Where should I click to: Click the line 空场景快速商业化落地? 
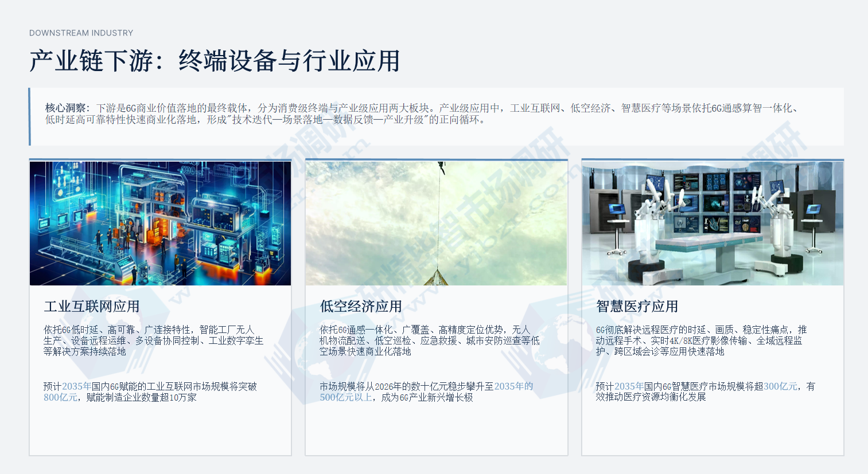[365, 351]
